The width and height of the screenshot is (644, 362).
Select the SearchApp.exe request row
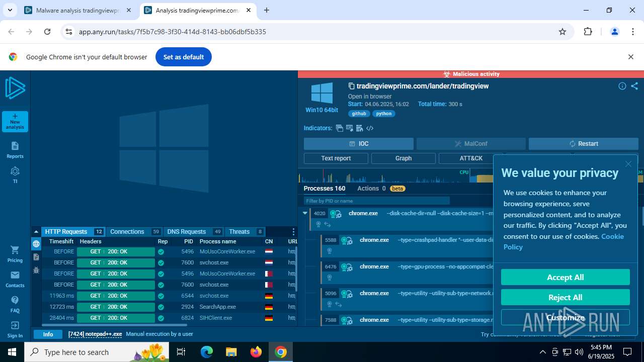tap(169, 307)
